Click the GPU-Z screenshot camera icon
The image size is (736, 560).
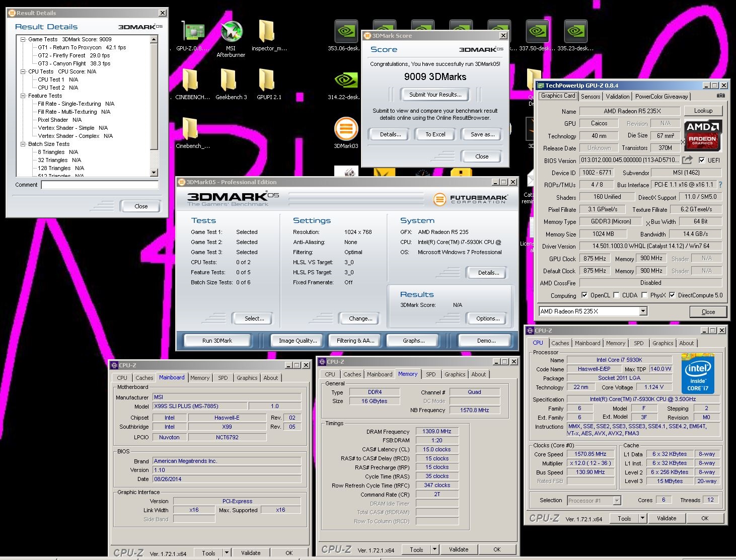(721, 96)
